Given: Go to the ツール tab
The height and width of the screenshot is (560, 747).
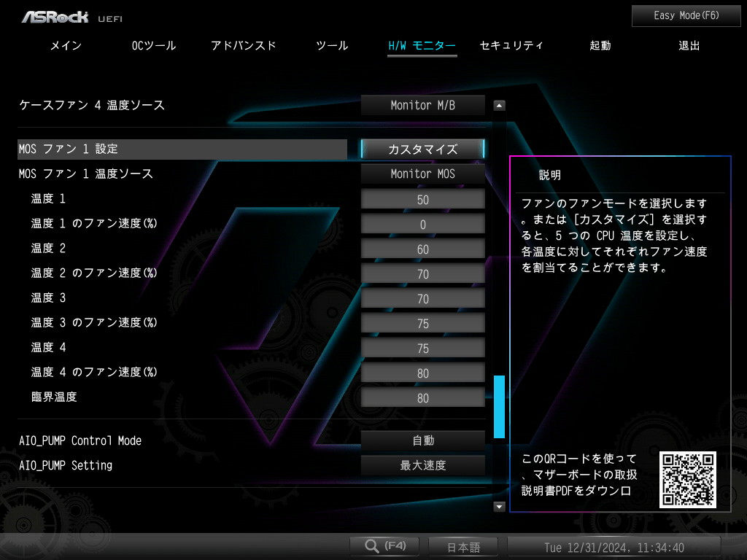Looking at the screenshot, I should pyautogui.click(x=332, y=46).
